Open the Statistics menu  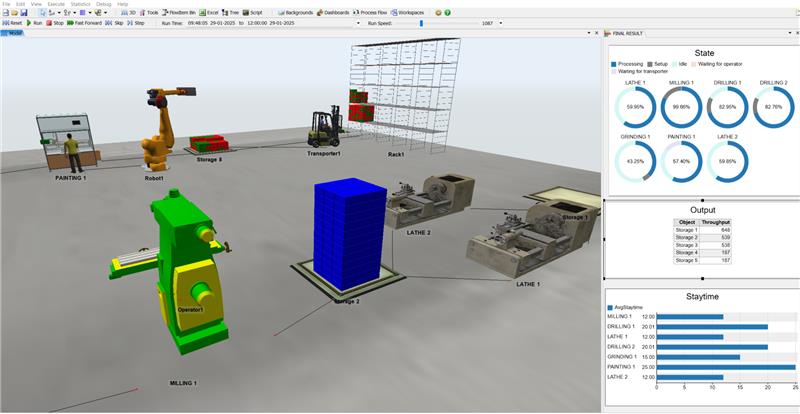pyautogui.click(x=81, y=4)
